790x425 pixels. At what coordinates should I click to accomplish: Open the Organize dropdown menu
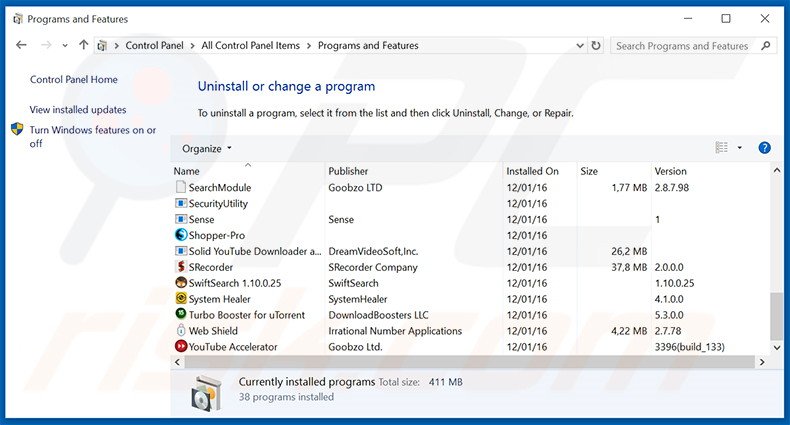click(x=207, y=149)
